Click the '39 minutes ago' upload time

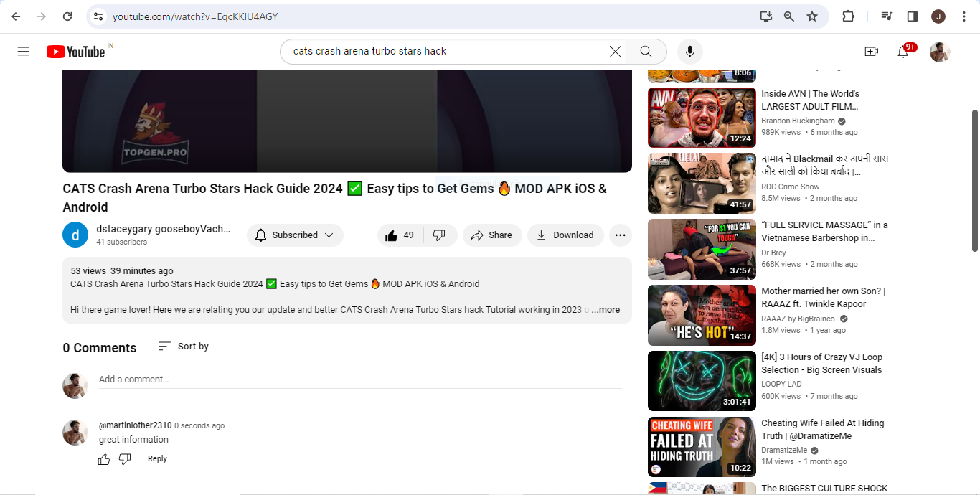(142, 271)
